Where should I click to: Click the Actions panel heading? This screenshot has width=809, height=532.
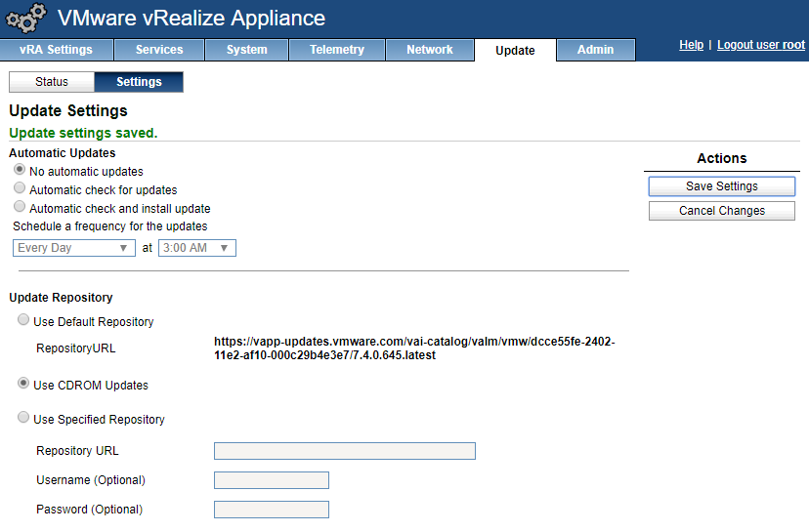[x=722, y=158]
